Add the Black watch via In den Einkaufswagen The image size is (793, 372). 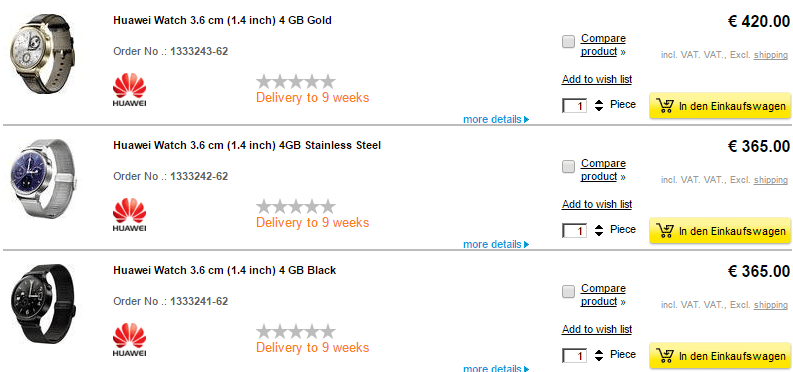(x=720, y=355)
